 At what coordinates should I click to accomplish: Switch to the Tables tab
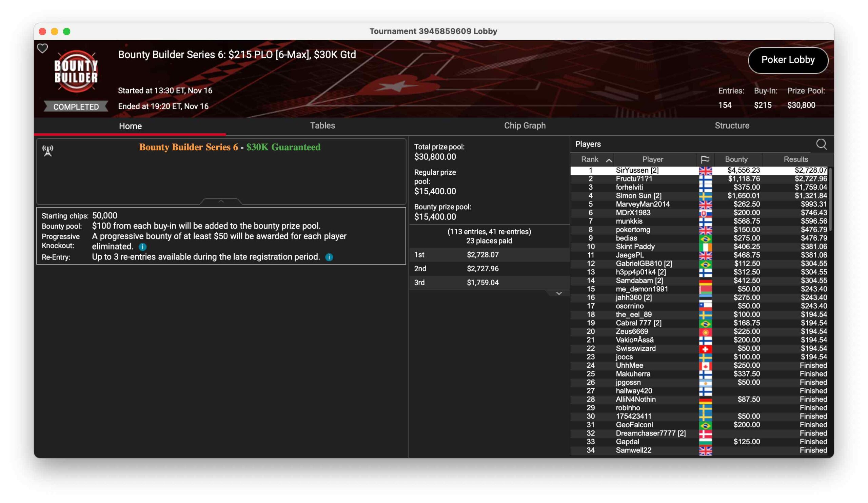click(x=322, y=126)
